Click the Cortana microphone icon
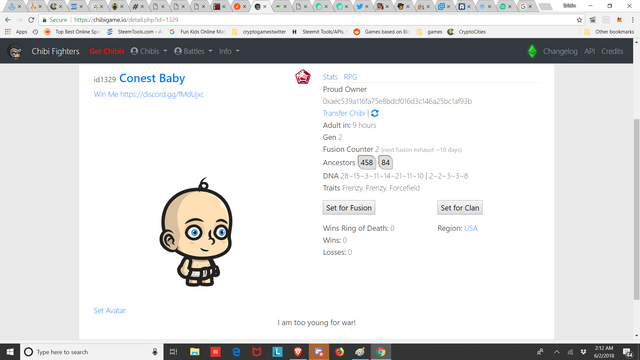This screenshot has height=360, width=640. coord(155,352)
